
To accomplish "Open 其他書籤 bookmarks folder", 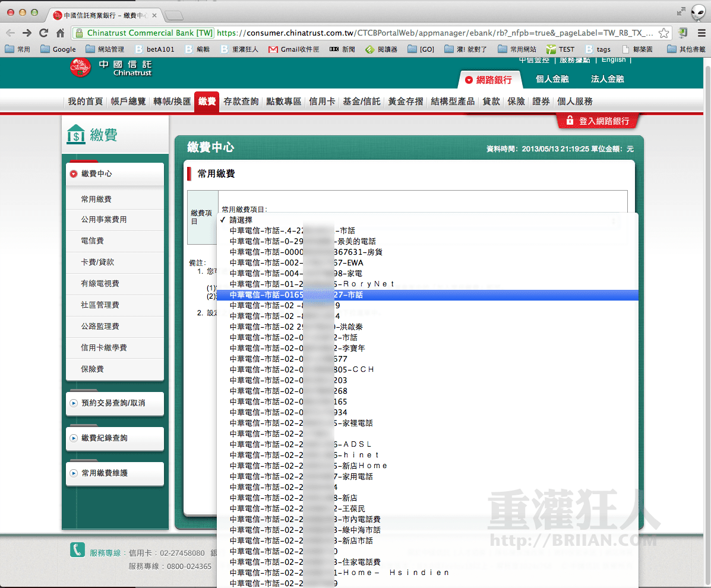I will 686,49.
